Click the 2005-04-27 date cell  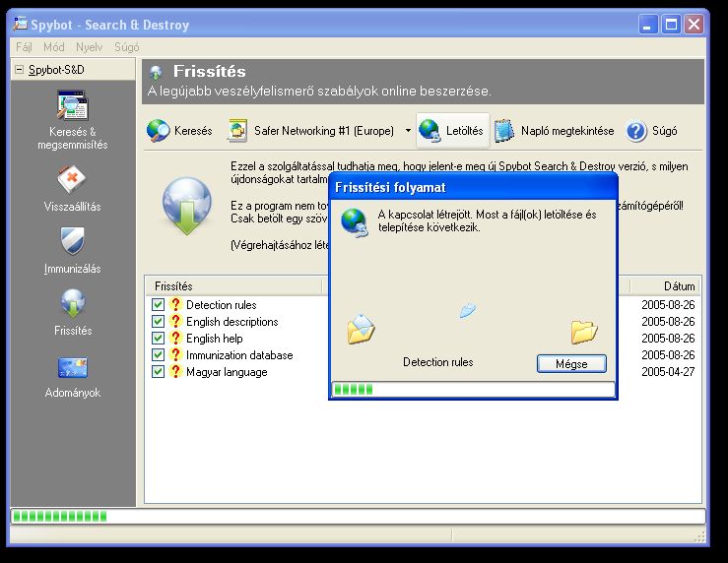[x=668, y=371]
